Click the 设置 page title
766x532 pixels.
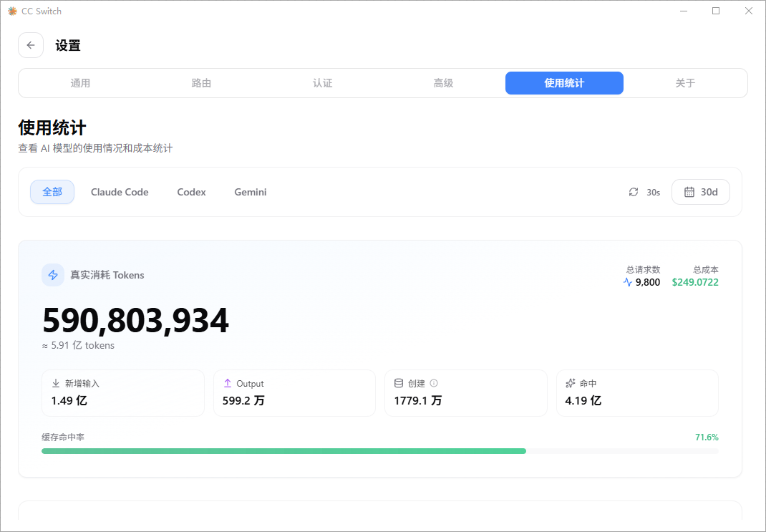(x=68, y=45)
